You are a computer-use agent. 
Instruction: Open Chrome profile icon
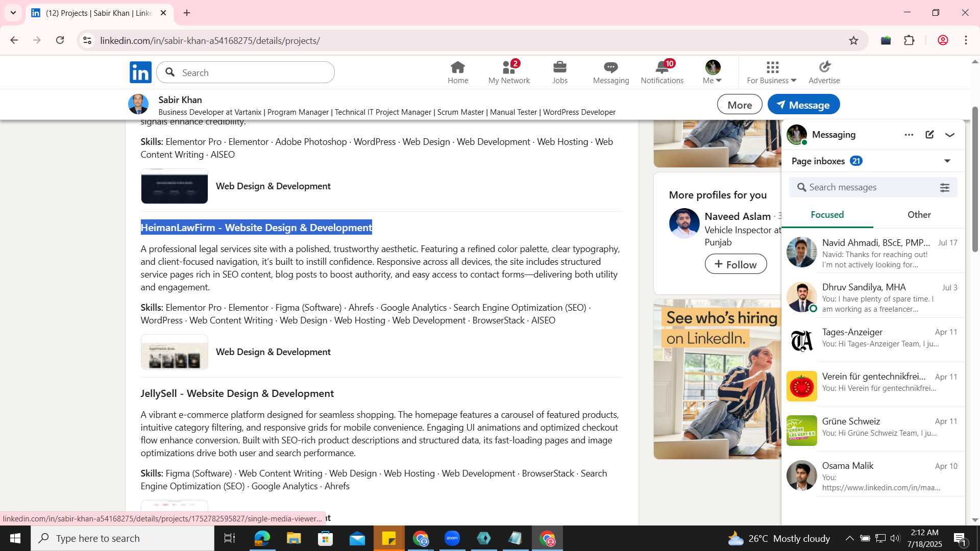pos(943,40)
